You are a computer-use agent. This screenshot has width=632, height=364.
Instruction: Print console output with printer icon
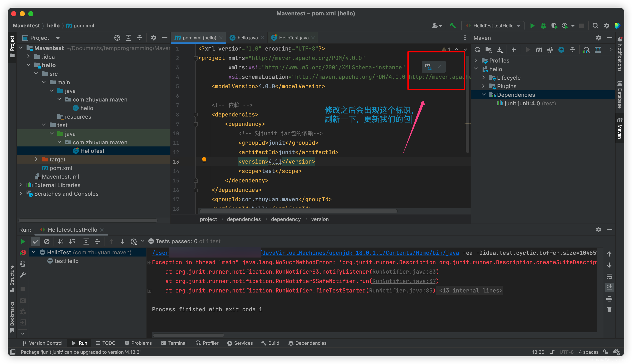point(609,298)
